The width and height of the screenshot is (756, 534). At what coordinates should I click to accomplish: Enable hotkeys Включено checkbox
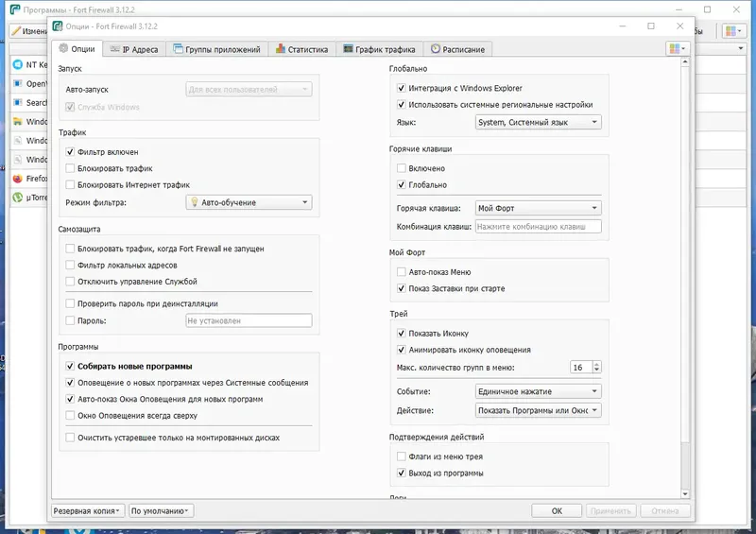pos(401,168)
